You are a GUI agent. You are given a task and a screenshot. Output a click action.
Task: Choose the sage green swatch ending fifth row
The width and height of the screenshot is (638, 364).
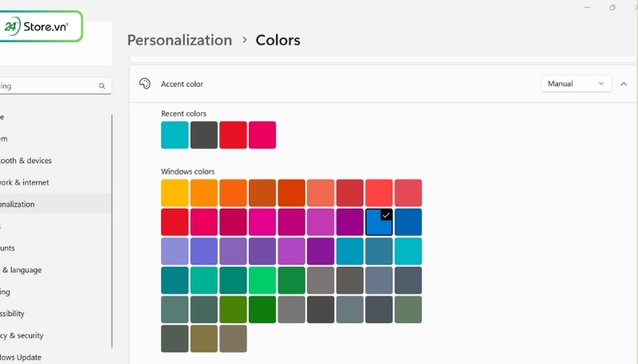[x=408, y=310]
